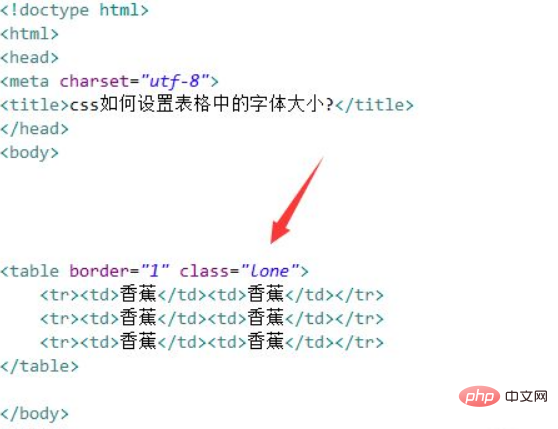Click the class value "lone"
558x429 pixels.
pos(270,271)
